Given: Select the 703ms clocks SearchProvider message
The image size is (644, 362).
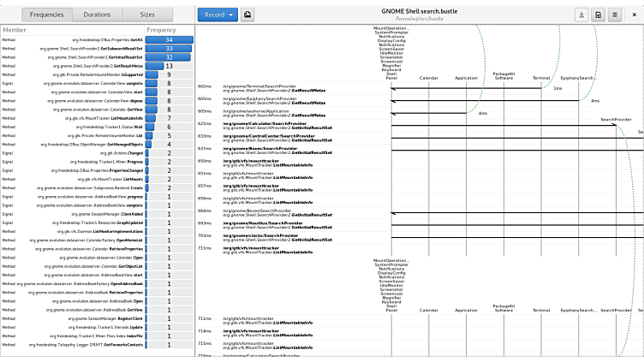Looking at the screenshot, I should click(274, 237).
